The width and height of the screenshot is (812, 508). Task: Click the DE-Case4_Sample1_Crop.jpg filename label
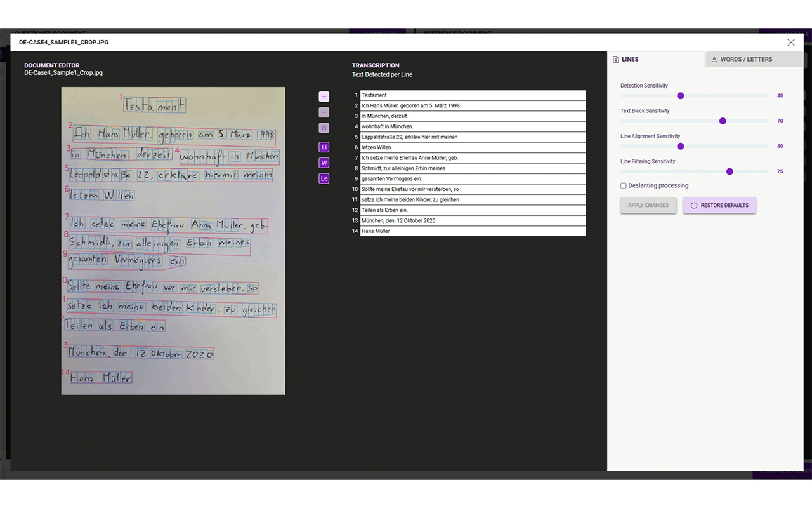click(x=63, y=73)
